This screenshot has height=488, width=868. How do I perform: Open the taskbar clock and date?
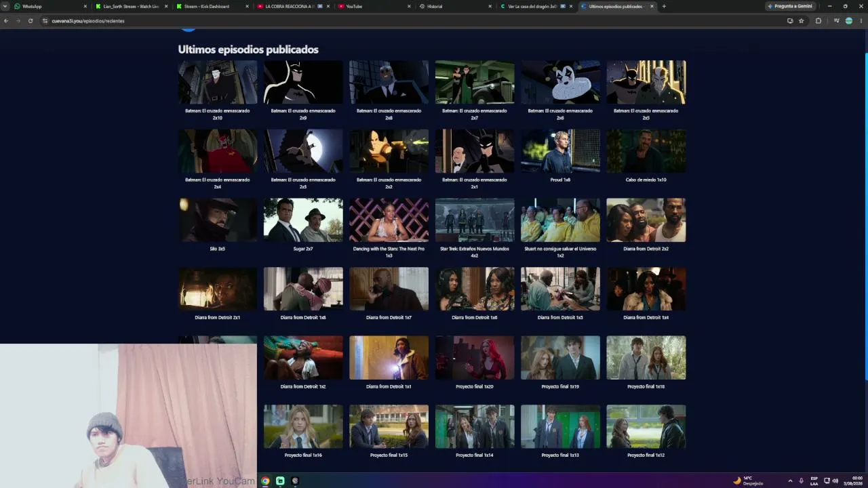pyautogui.click(x=853, y=481)
